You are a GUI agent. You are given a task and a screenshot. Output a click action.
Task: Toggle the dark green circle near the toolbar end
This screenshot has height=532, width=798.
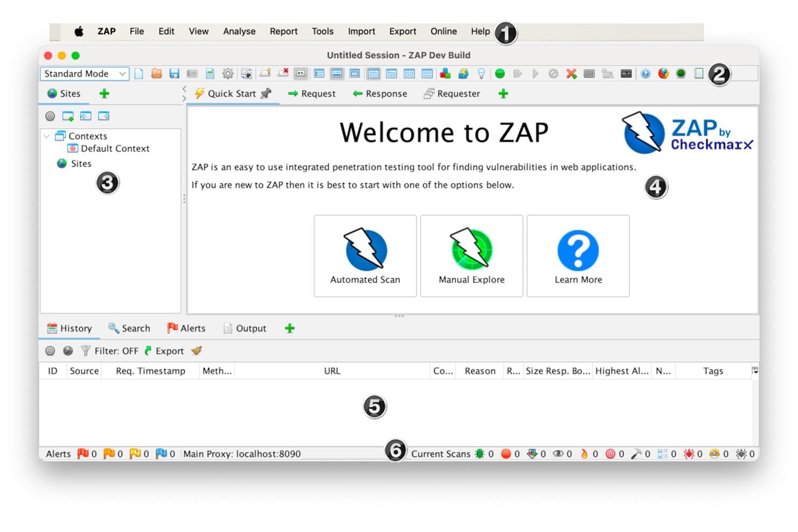[x=681, y=74]
